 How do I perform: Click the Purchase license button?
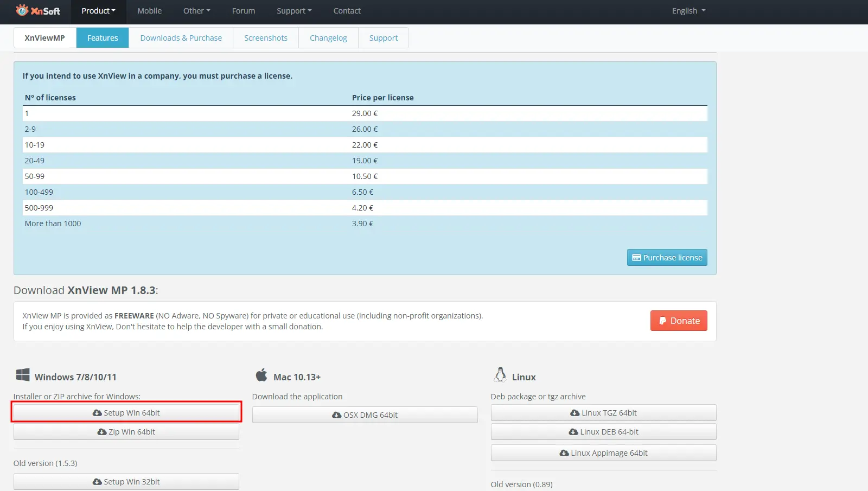[667, 258]
